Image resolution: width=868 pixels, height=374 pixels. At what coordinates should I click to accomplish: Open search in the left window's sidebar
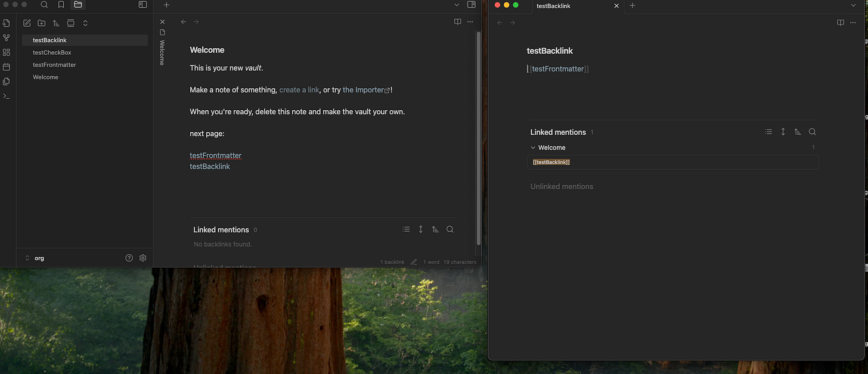tap(44, 5)
